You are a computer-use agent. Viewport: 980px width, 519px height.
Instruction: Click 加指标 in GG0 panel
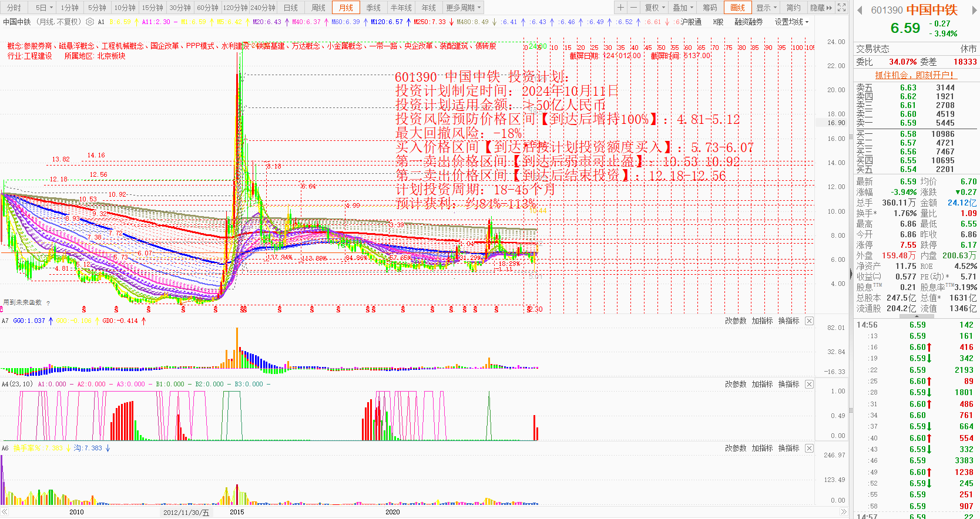(762, 321)
